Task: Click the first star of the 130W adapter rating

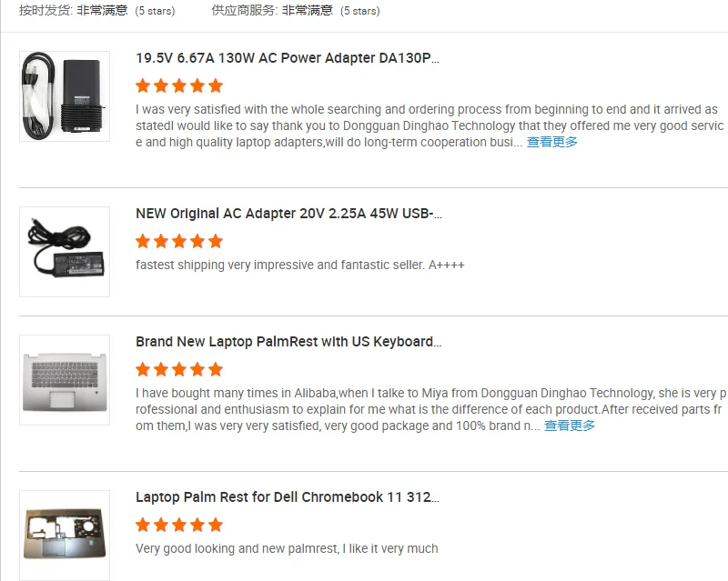Action: pos(143,86)
